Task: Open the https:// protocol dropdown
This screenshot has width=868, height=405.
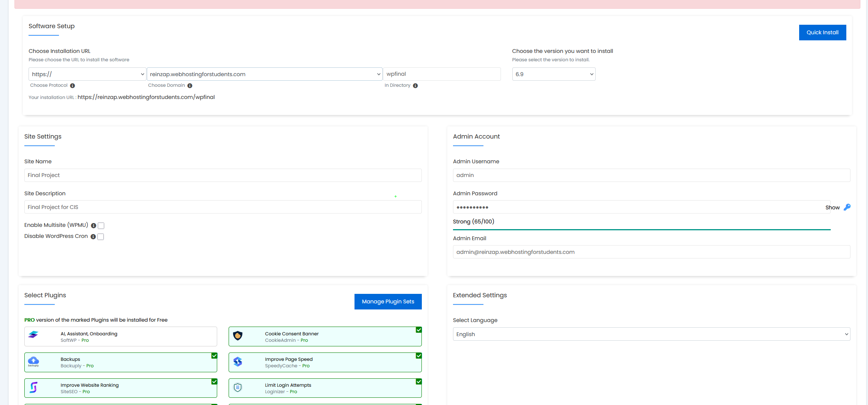Action: click(87, 74)
